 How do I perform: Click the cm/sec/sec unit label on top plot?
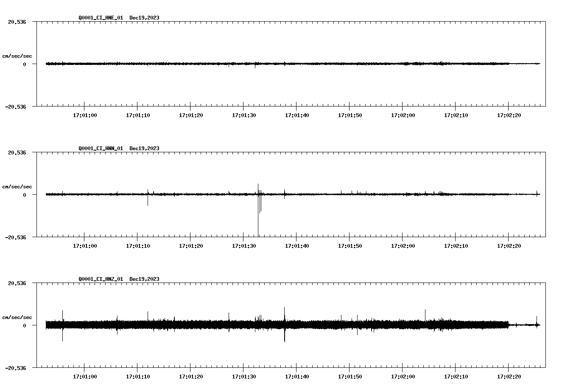tap(17, 56)
